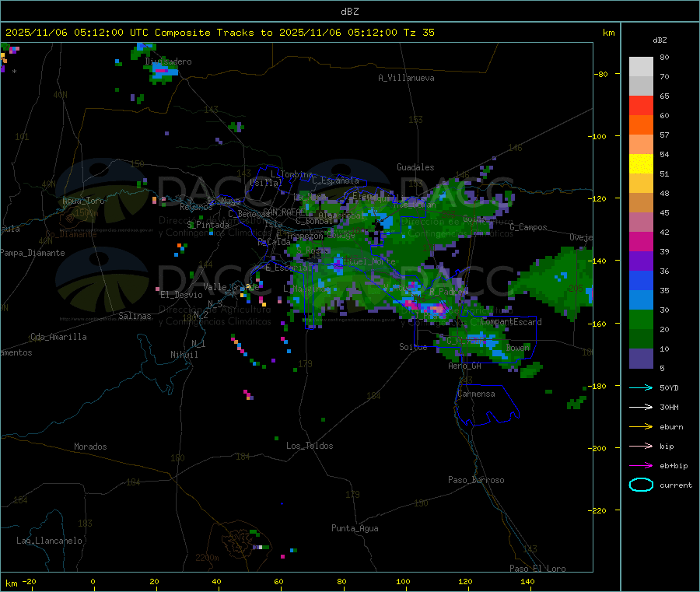Click the Guadales location label
700x592 pixels.
pyautogui.click(x=415, y=167)
